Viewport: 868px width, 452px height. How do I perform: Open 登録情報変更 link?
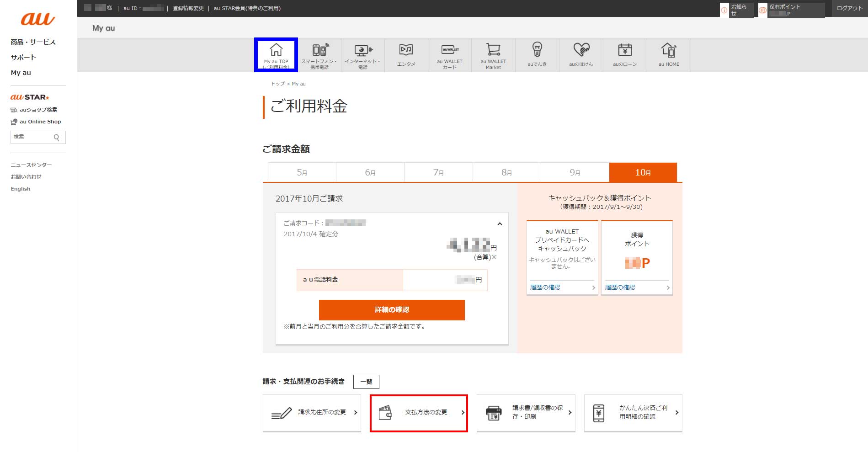188,8
